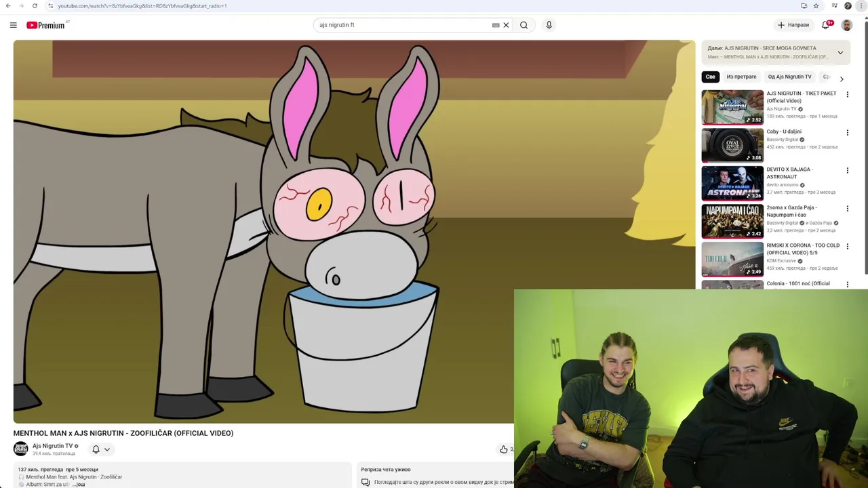The width and height of the screenshot is (868, 488).
Task: Open options for Napumpam i ćao
Action: (x=847, y=209)
